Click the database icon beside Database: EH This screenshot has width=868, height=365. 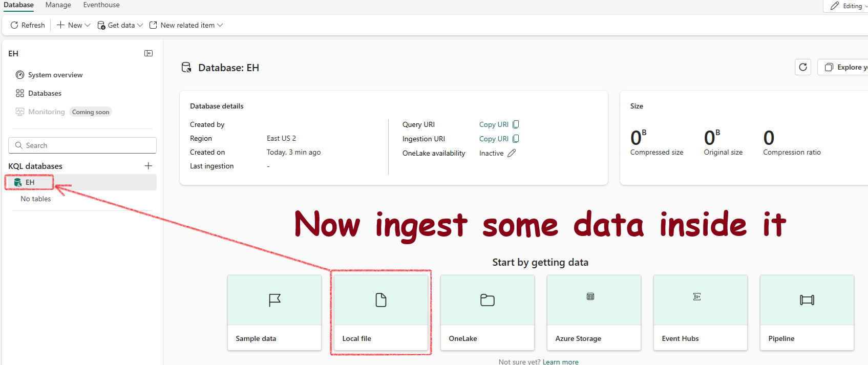tap(186, 68)
